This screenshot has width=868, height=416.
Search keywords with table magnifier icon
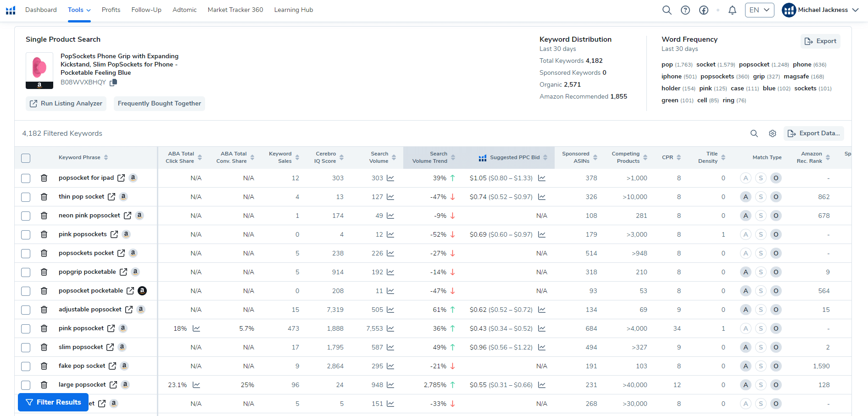pos(754,133)
